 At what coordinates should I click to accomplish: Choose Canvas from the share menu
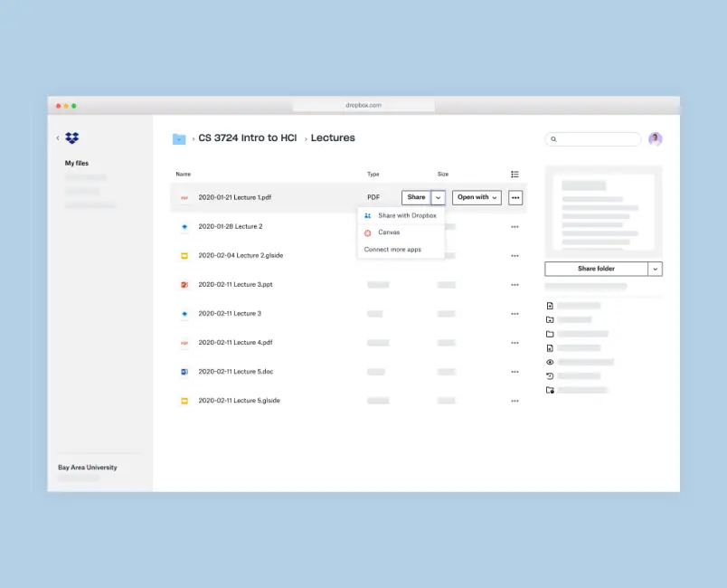(389, 232)
